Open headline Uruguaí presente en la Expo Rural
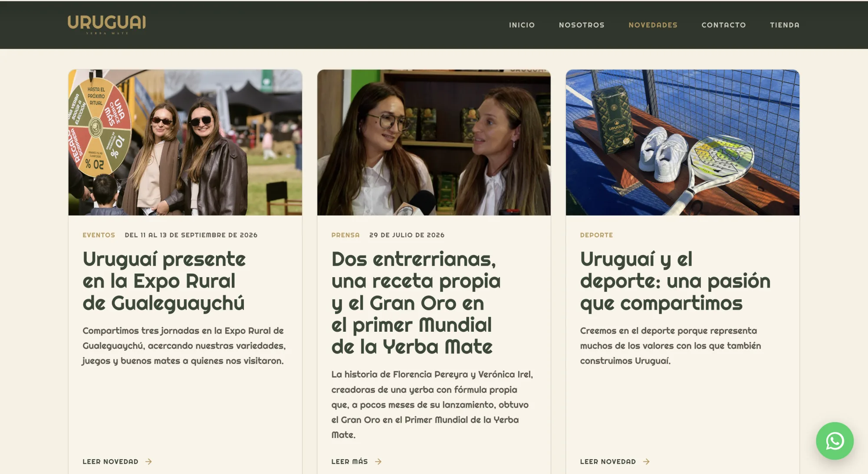The image size is (868, 474). (x=164, y=281)
